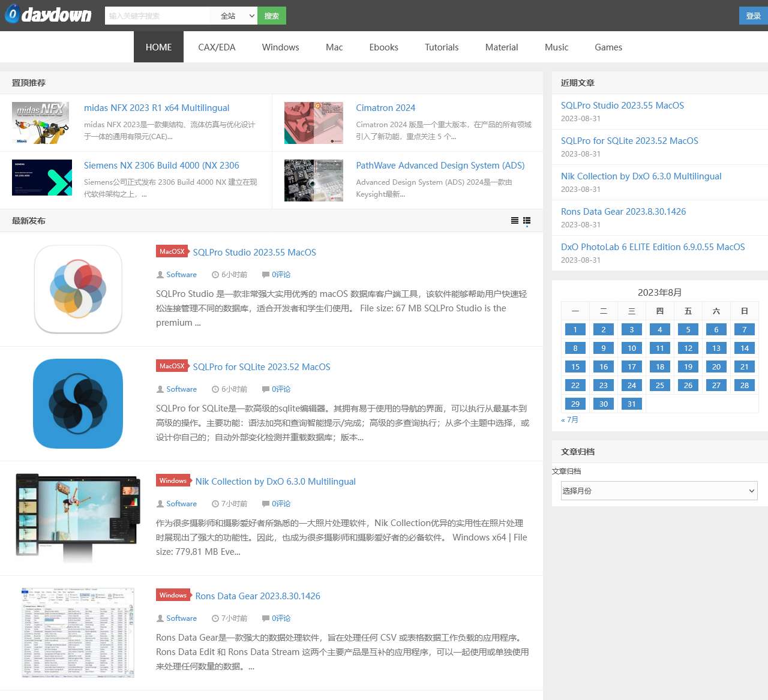Open comments link on Rons Data Gear post
Image resolution: width=768 pixels, height=700 pixels.
pos(281,618)
